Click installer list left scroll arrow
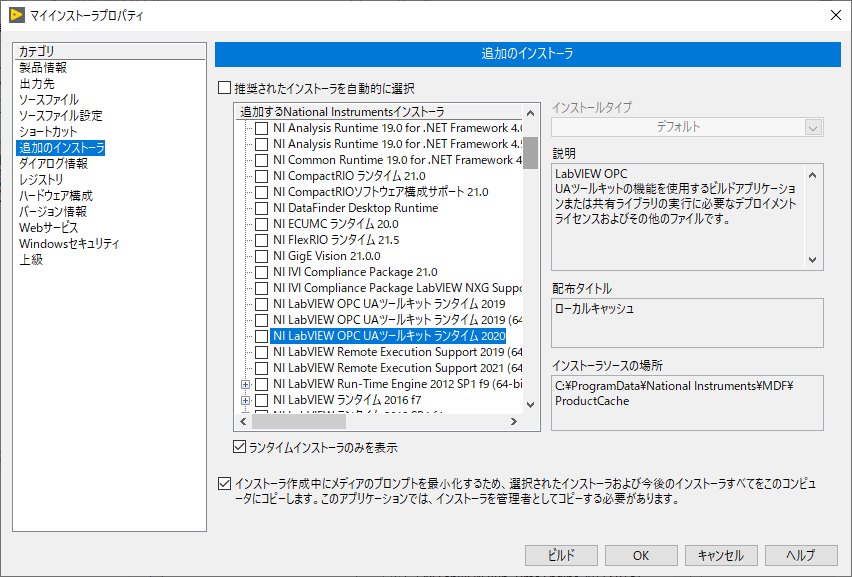 pyautogui.click(x=243, y=421)
